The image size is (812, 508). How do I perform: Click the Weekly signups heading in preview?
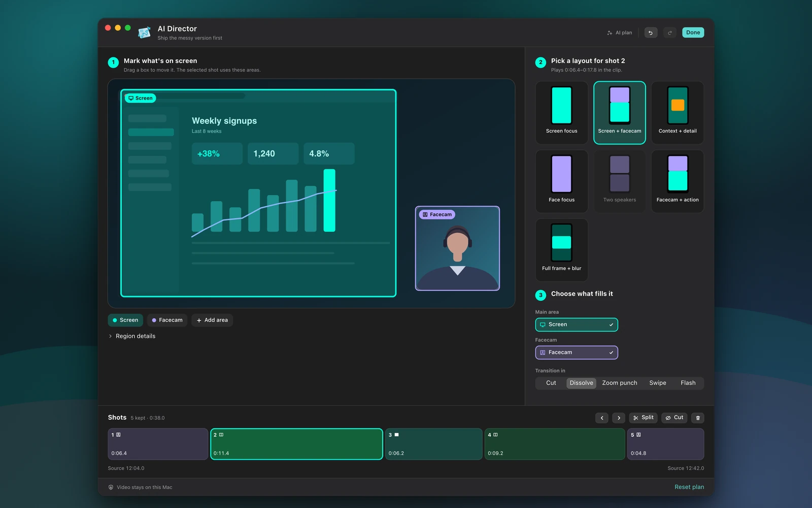click(x=224, y=121)
